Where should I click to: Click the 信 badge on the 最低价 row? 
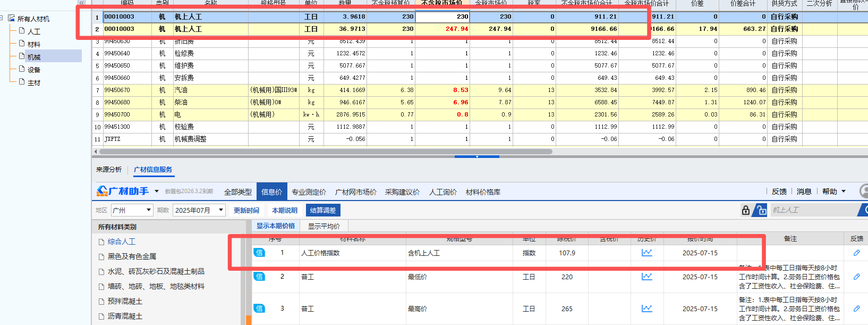point(259,277)
